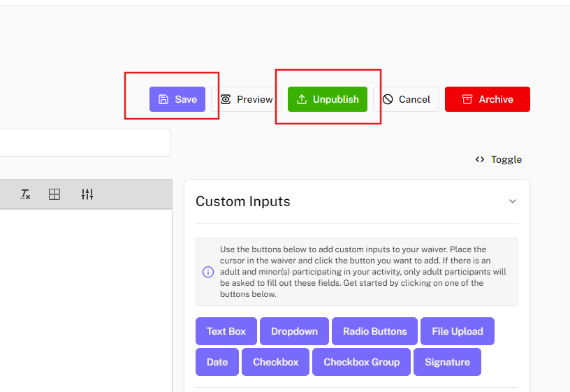The height and width of the screenshot is (392, 570).
Task: Collapse the Custom Inputs panel chevron
Action: pyautogui.click(x=513, y=201)
